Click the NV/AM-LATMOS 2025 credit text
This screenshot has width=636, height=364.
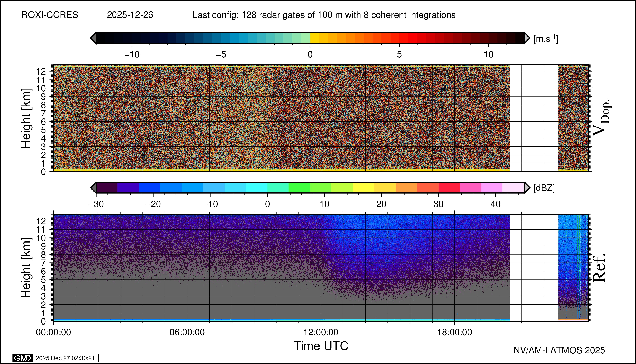[559, 350]
